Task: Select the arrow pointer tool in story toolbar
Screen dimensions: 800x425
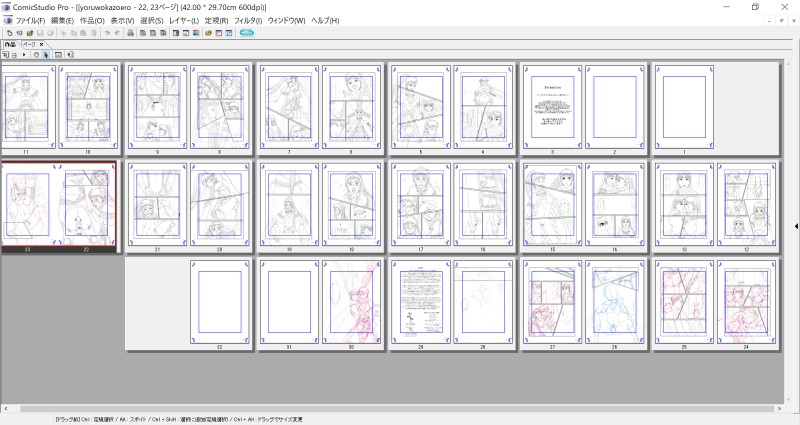Action: click(46, 55)
